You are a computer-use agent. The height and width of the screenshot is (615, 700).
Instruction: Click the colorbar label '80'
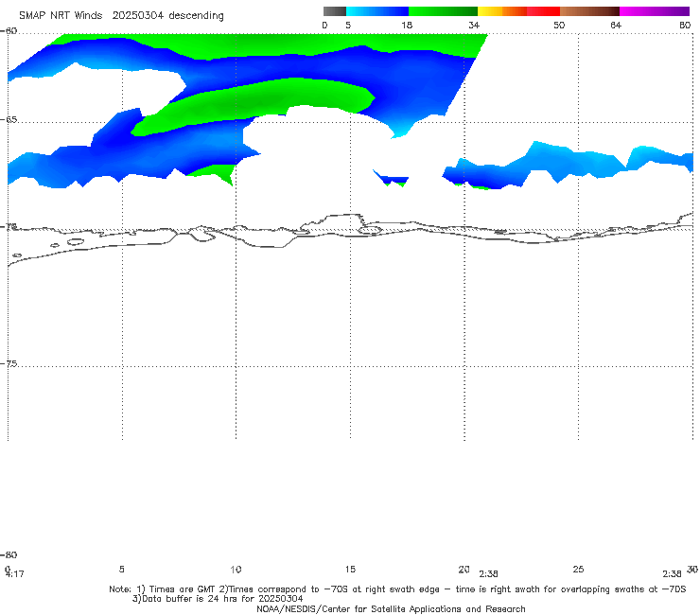click(685, 26)
